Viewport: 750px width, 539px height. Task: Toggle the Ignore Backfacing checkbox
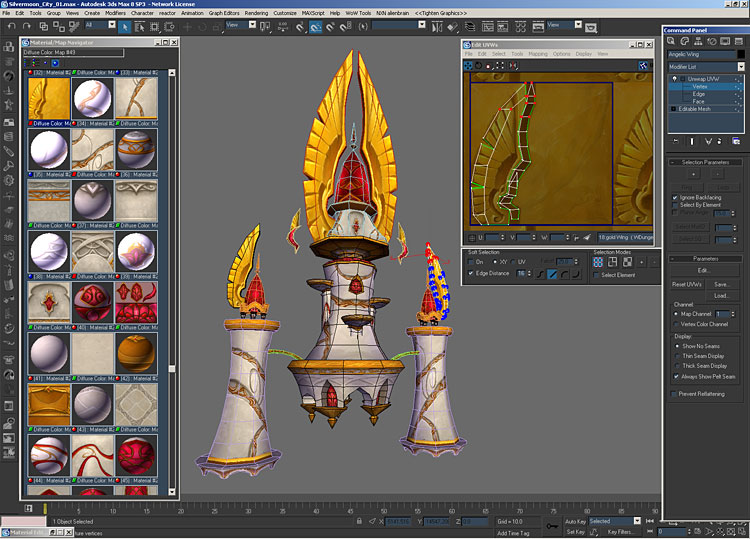[675, 198]
